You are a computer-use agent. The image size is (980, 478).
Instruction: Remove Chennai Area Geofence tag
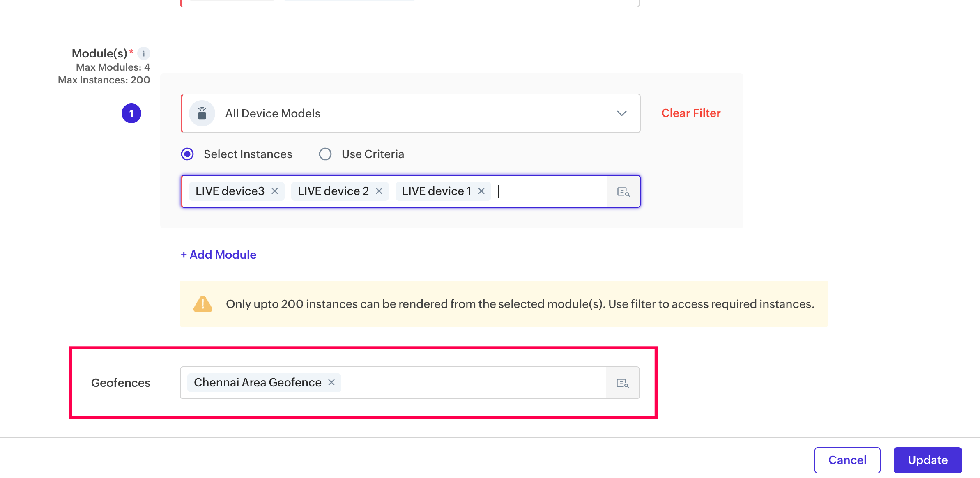(x=331, y=383)
